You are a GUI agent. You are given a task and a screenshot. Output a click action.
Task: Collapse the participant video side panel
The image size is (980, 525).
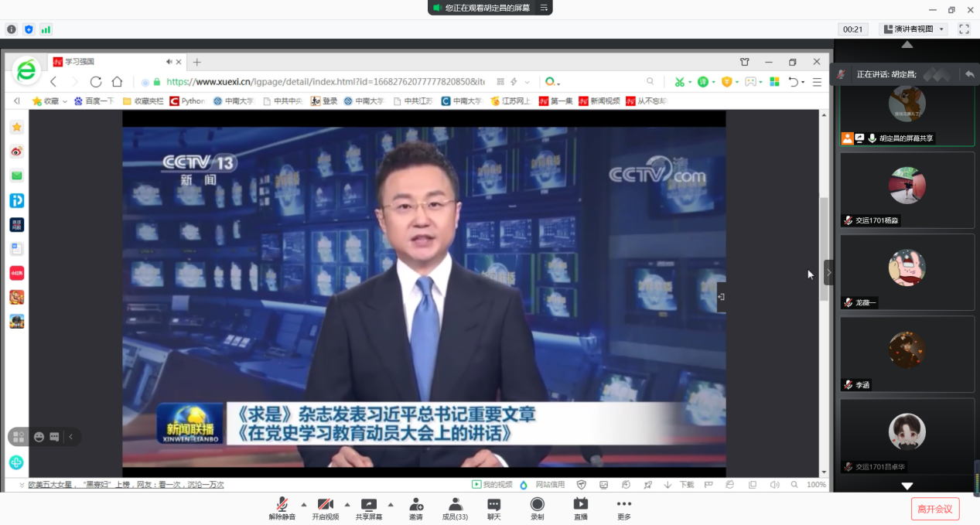pyautogui.click(x=828, y=273)
